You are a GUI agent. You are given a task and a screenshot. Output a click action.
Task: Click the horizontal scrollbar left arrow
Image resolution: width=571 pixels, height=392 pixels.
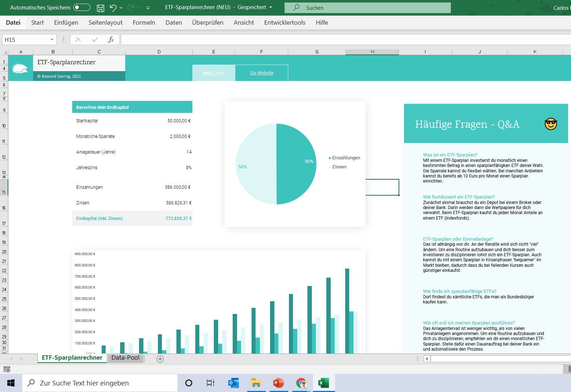[x=427, y=359]
